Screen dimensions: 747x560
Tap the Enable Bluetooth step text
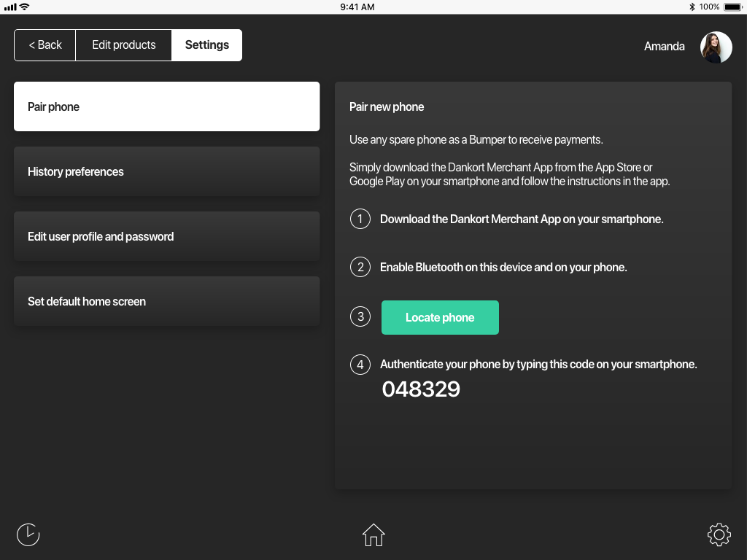[503, 267]
